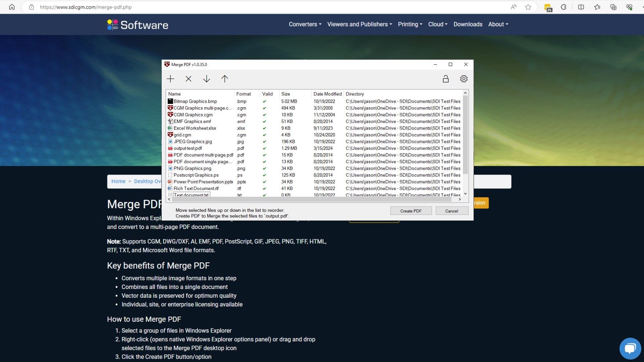The height and width of the screenshot is (362, 644).
Task: Move selected file up with arrow icon
Action: click(x=225, y=79)
